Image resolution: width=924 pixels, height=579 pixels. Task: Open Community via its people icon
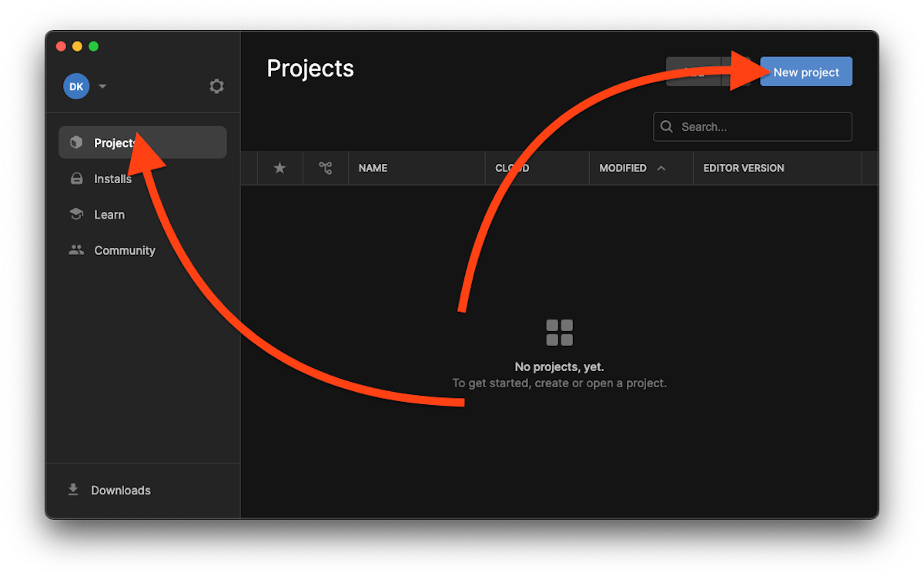(x=76, y=250)
